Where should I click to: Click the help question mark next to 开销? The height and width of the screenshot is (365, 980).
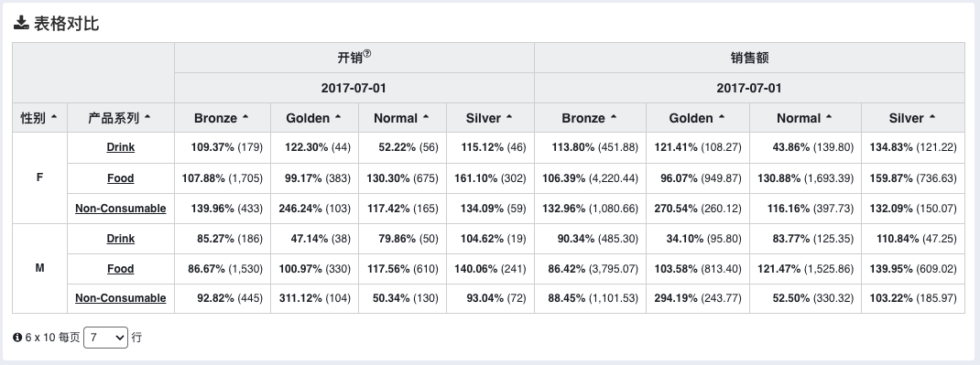point(367,54)
